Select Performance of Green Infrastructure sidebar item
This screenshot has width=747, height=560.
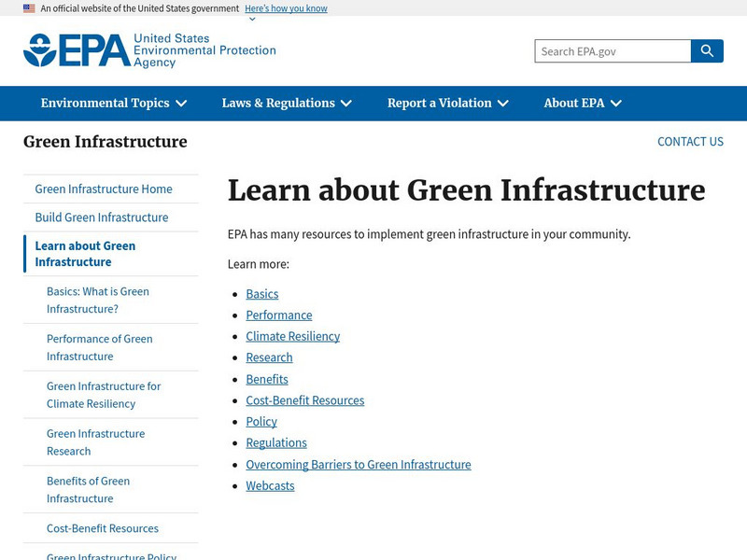click(99, 347)
